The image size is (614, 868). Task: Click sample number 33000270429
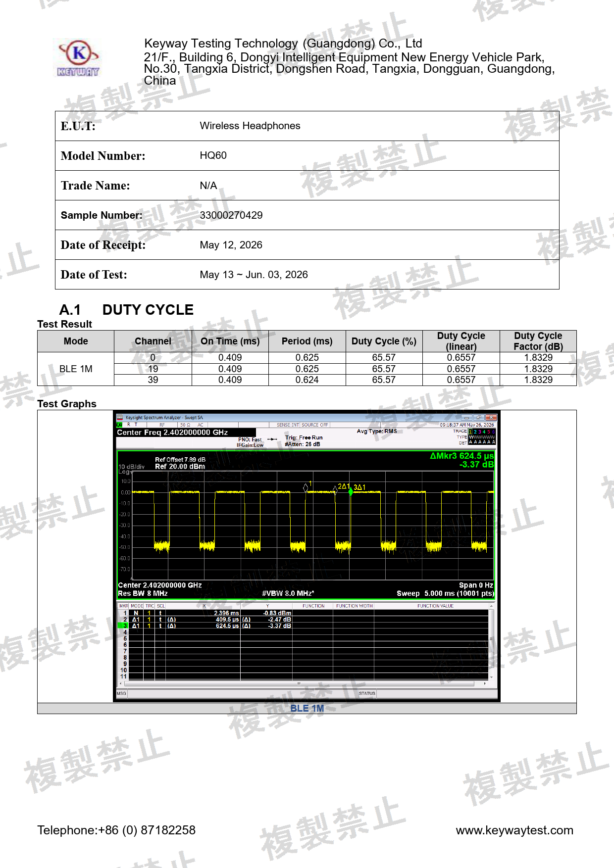point(231,215)
